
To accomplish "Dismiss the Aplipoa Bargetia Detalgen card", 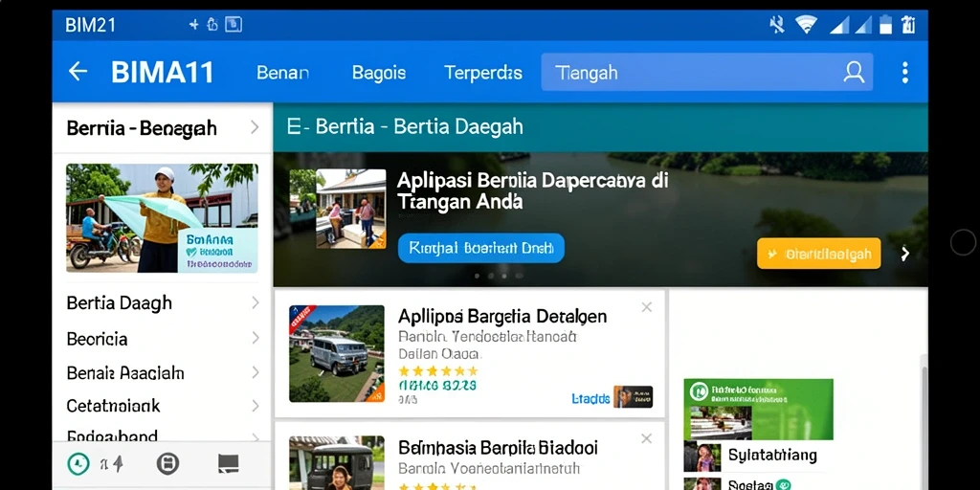I will tap(647, 307).
